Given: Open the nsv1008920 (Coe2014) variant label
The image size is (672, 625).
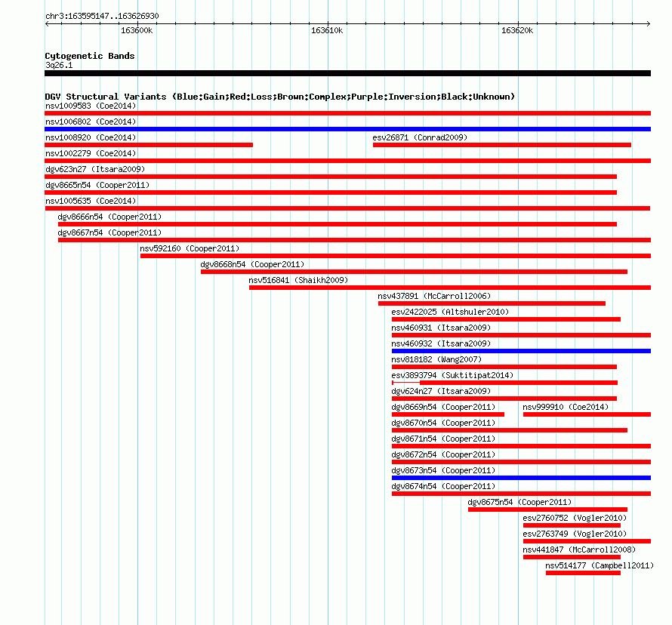Looking at the screenshot, I should click(91, 137).
